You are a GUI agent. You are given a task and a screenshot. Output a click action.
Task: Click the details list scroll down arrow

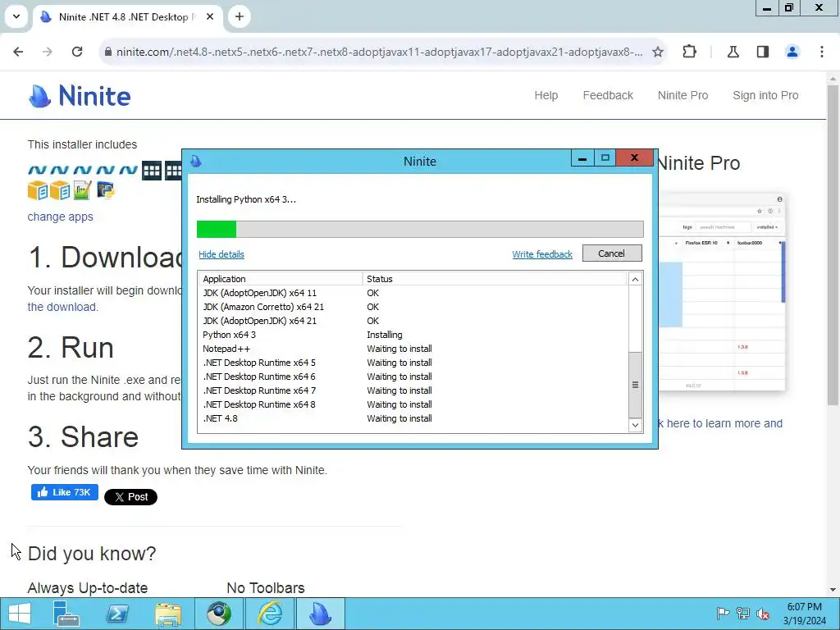click(x=635, y=426)
